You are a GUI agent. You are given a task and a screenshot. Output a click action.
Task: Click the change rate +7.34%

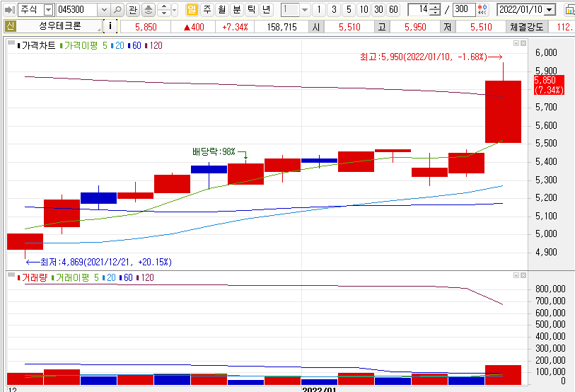coord(235,27)
